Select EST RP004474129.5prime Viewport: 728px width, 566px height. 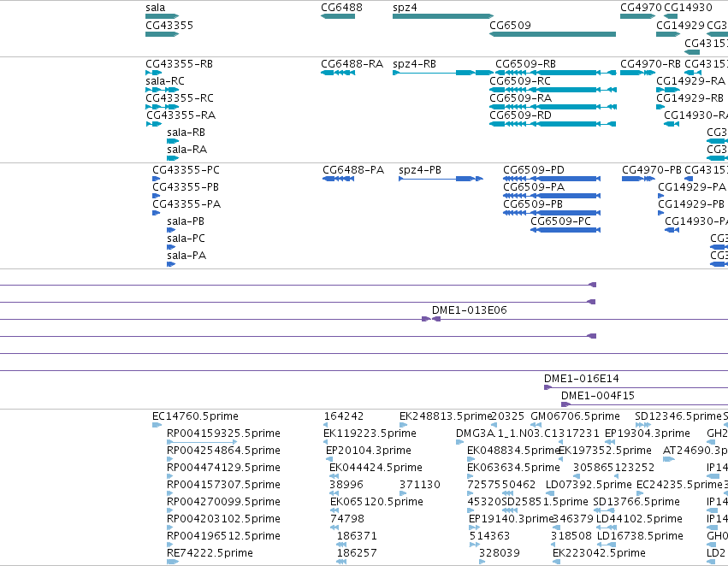(x=170, y=476)
